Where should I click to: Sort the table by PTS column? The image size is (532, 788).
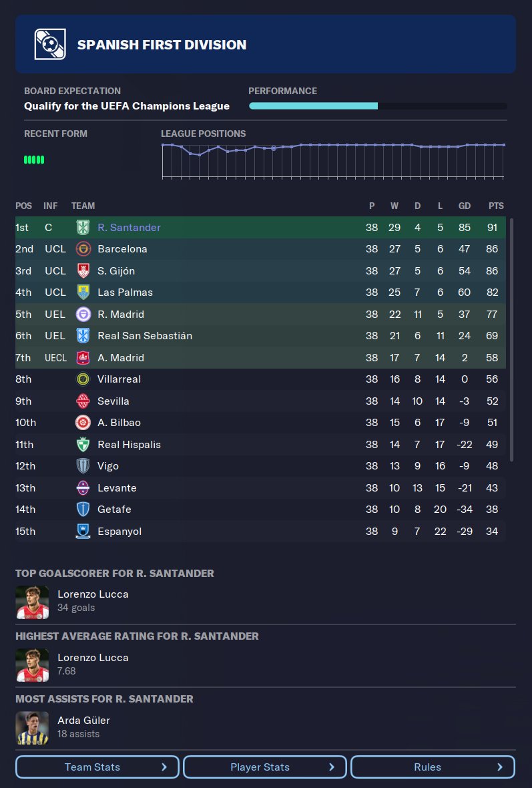point(496,206)
